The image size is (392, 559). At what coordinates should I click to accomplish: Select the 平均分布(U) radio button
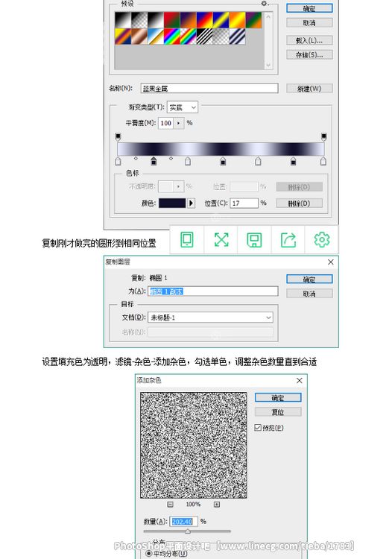click(x=148, y=554)
